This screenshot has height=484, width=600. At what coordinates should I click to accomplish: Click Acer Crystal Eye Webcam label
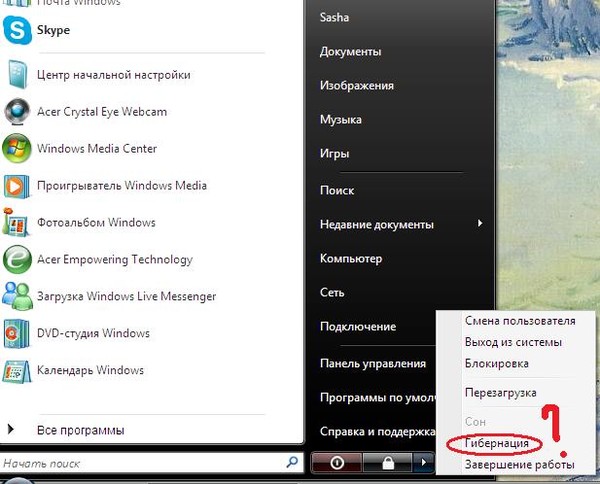pyautogui.click(x=102, y=112)
